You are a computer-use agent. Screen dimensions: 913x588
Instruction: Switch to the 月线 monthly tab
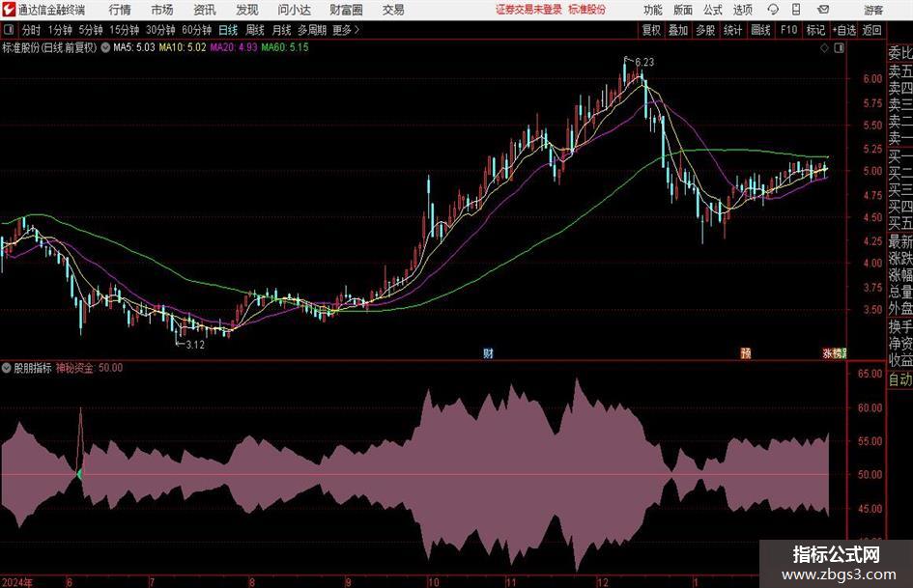282,30
